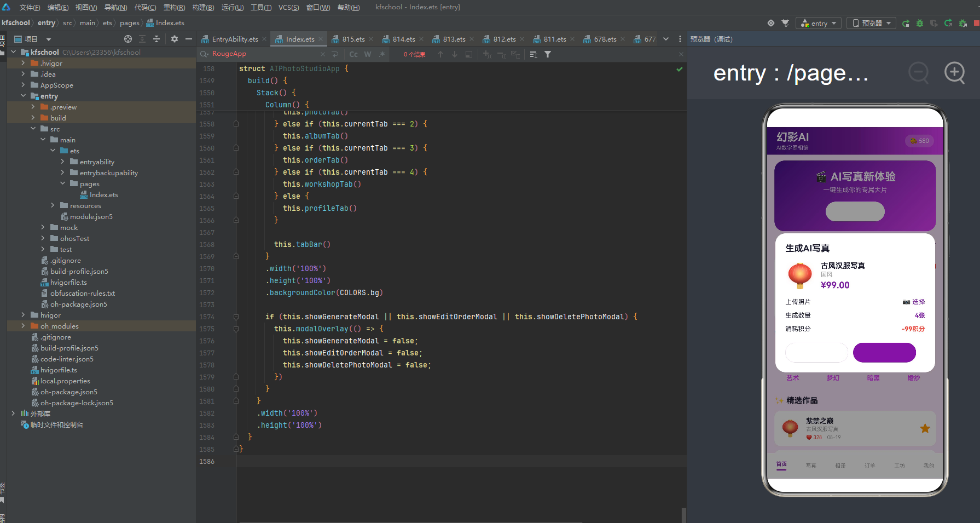The image size is (980, 523).
Task: Open the 导航(N) menu
Action: tap(115, 7)
